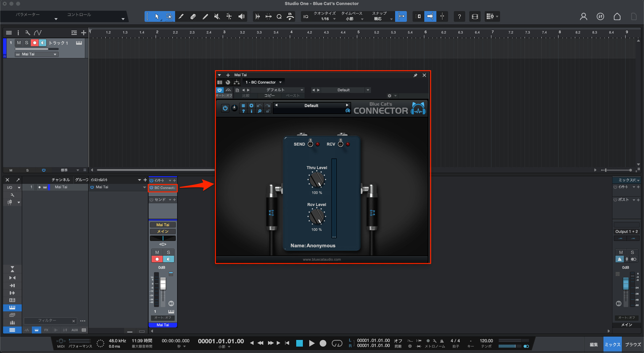Solo the Mai Tai mixer channel

(168, 252)
